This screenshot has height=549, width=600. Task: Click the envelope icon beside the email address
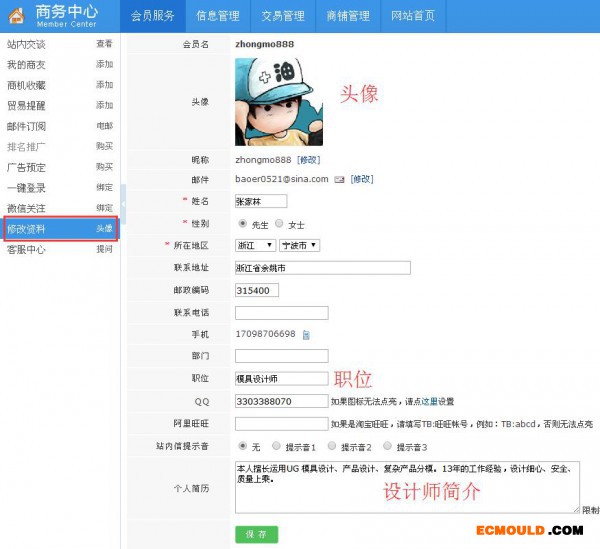339,179
